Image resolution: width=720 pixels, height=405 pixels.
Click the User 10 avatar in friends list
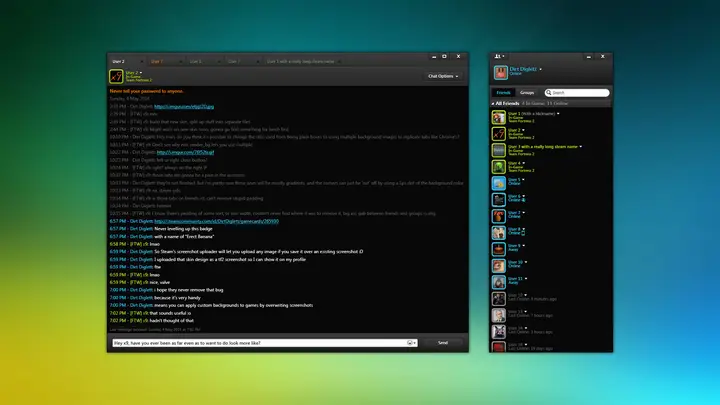tap(499, 266)
